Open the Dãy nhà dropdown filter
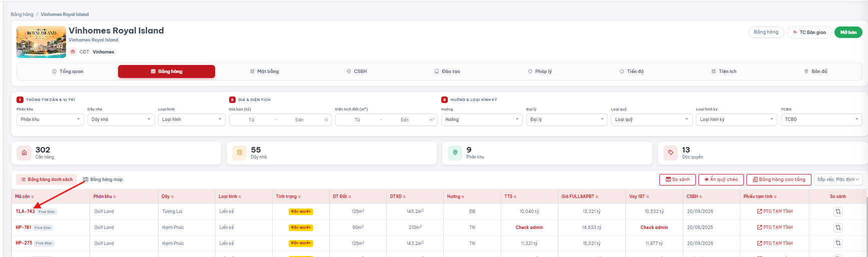868x257 pixels. pyautogui.click(x=121, y=119)
